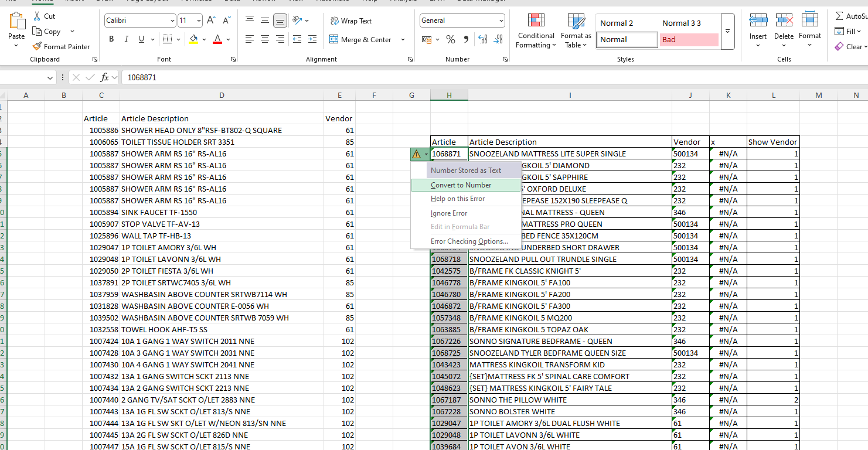
Task: Increase the cell indent
Action: [x=312, y=39]
